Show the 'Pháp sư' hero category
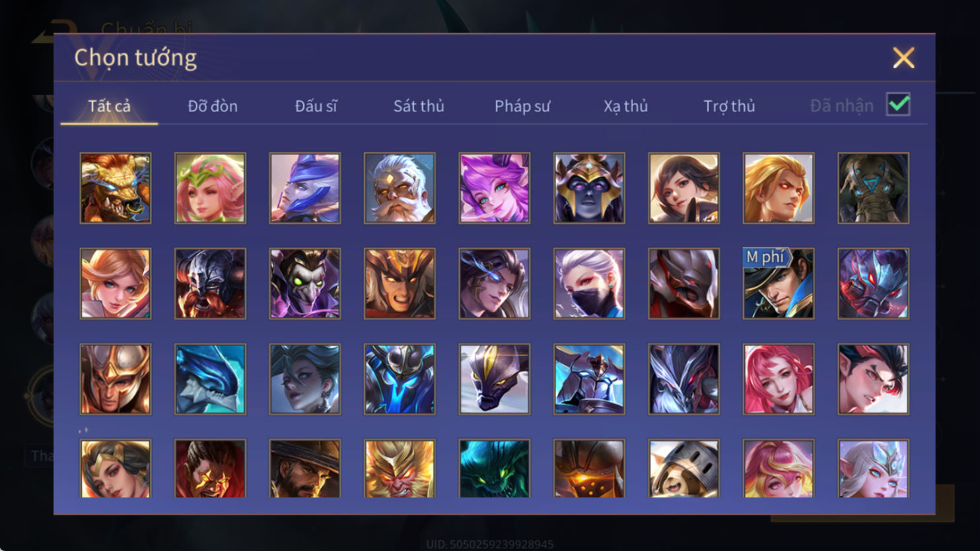The height and width of the screenshot is (551, 980). click(522, 106)
